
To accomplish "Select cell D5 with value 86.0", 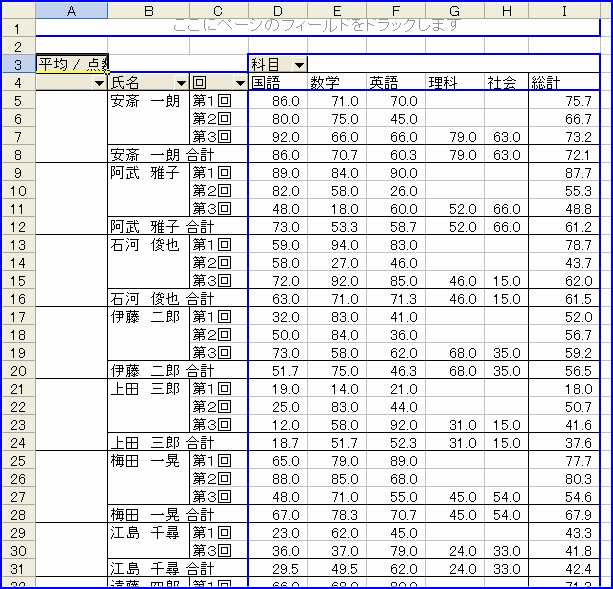I will coord(278,100).
